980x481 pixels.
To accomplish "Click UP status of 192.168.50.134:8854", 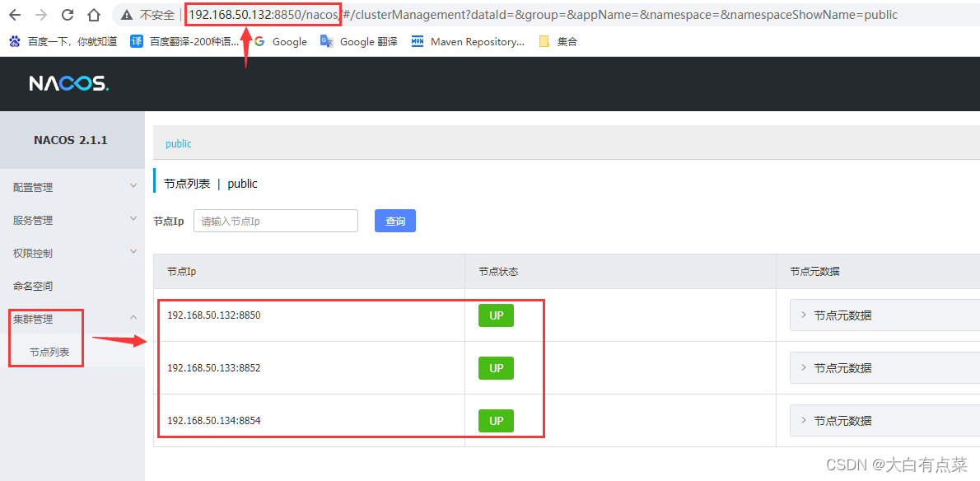I will 497,420.
